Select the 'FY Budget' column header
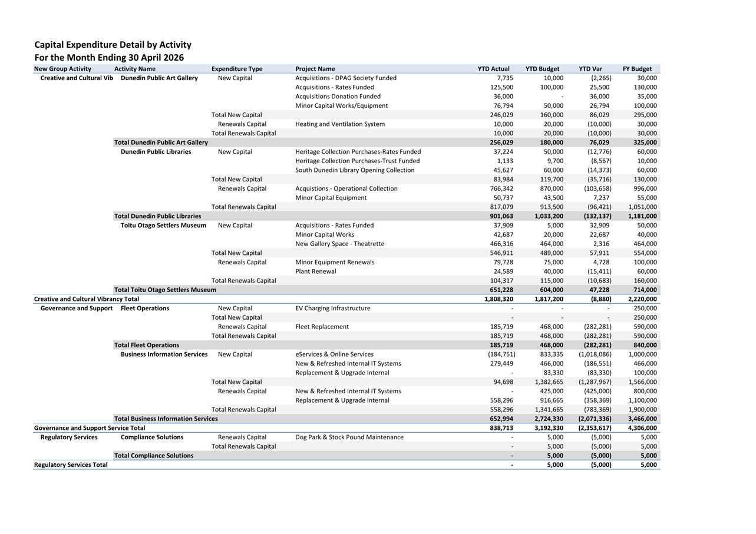756x534 pixels. click(x=637, y=69)
